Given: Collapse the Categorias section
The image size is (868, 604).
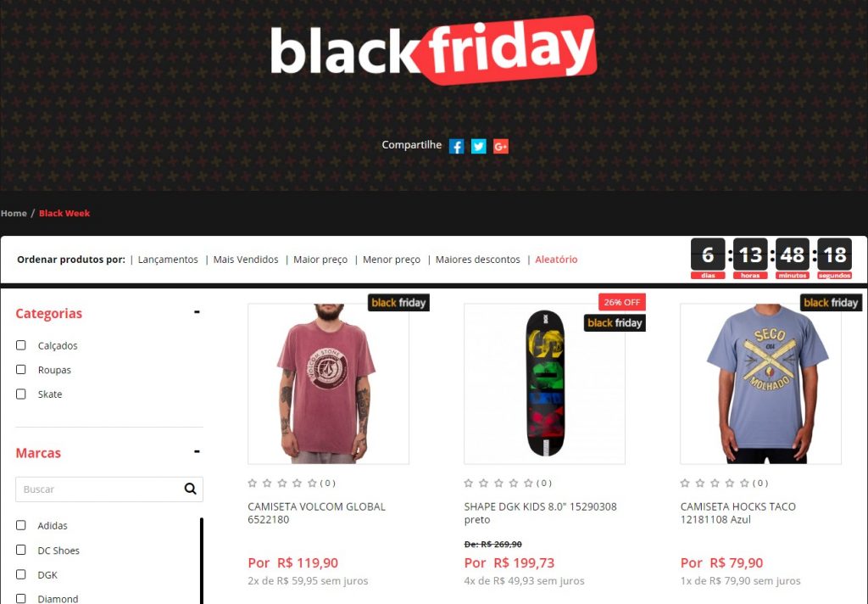Looking at the screenshot, I should pyautogui.click(x=197, y=312).
